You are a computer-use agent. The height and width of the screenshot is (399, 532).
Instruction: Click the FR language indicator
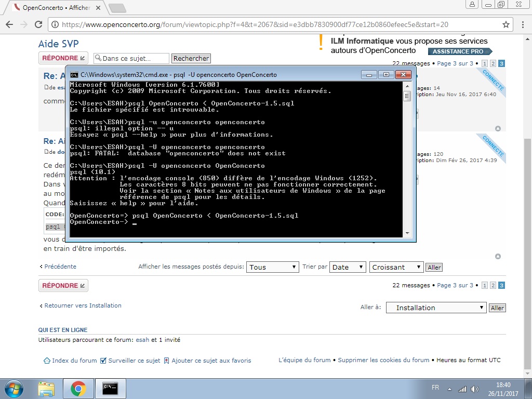[x=435, y=388]
